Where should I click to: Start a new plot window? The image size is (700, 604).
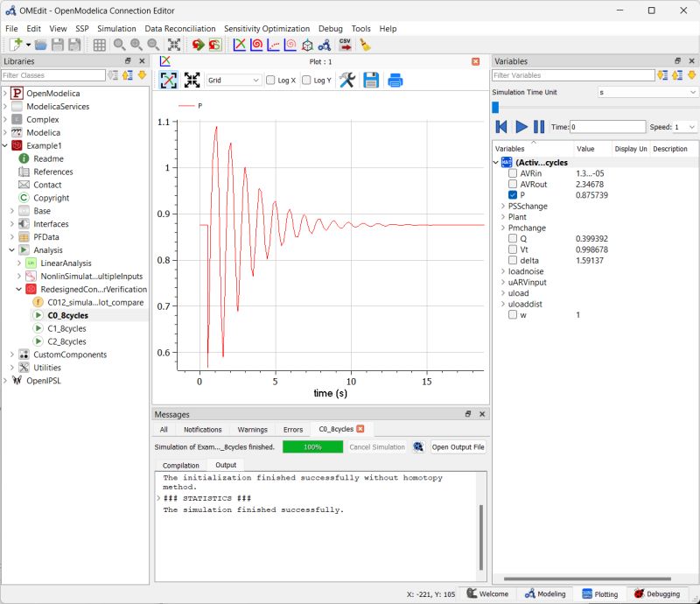238,46
